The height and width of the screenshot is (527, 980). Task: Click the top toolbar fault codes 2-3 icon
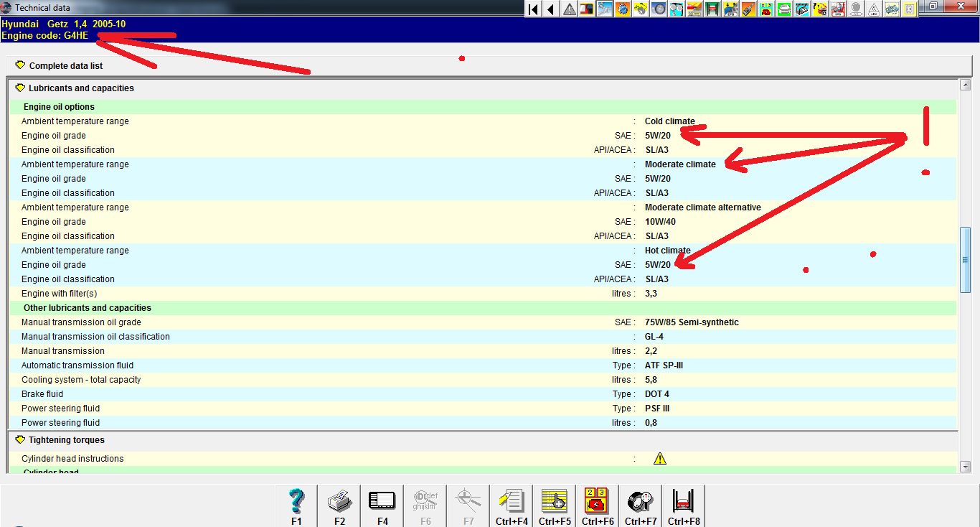767,9
